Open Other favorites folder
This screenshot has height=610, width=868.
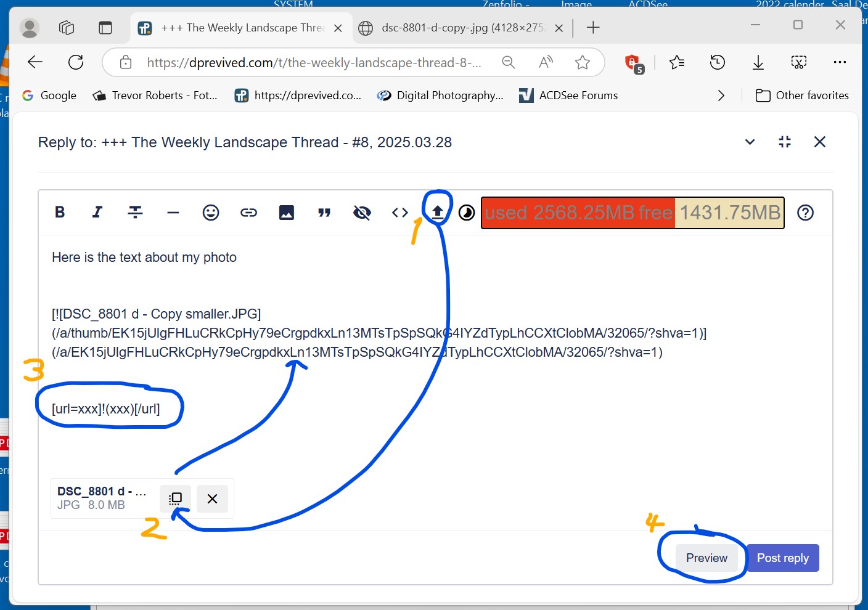click(x=802, y=96)
